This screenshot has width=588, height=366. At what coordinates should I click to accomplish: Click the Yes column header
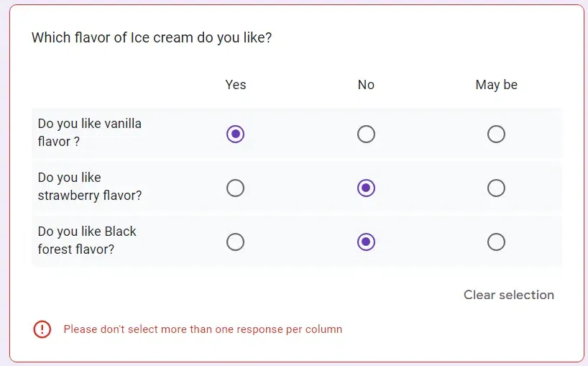[235, 85]
